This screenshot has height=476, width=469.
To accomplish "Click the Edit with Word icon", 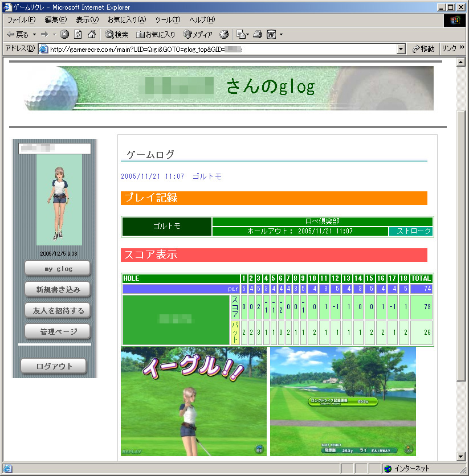I will pyautogui.click(x=271, y=35).
